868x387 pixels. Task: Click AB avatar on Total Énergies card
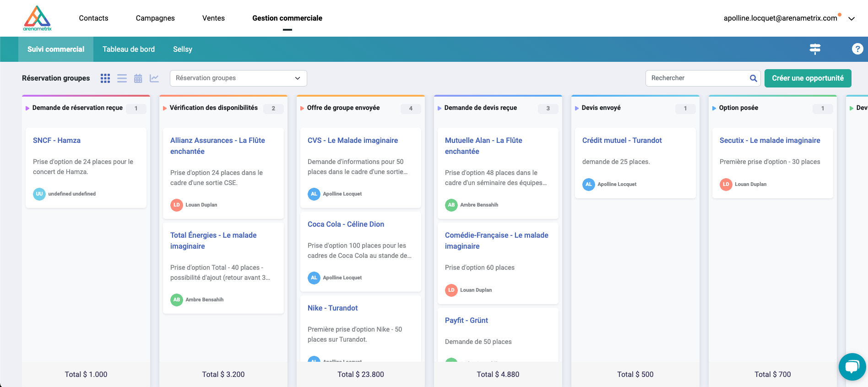[x=177, y=300]
